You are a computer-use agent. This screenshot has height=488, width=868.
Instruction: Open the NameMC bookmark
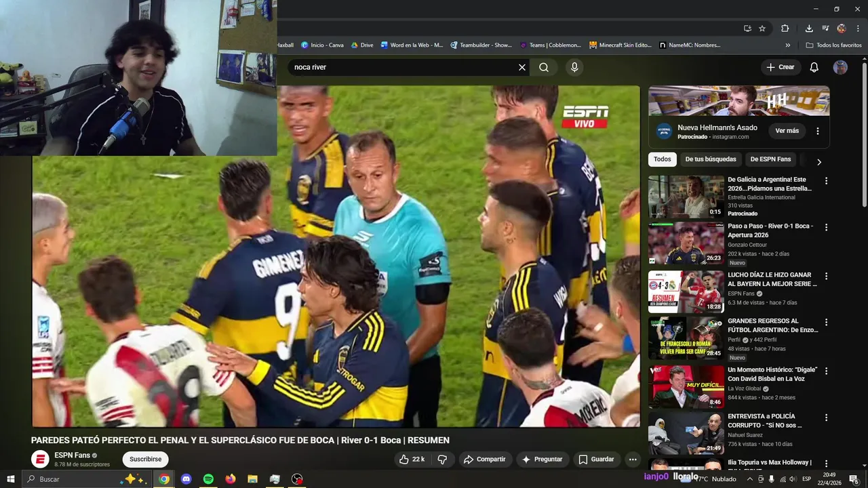[690, 45]
